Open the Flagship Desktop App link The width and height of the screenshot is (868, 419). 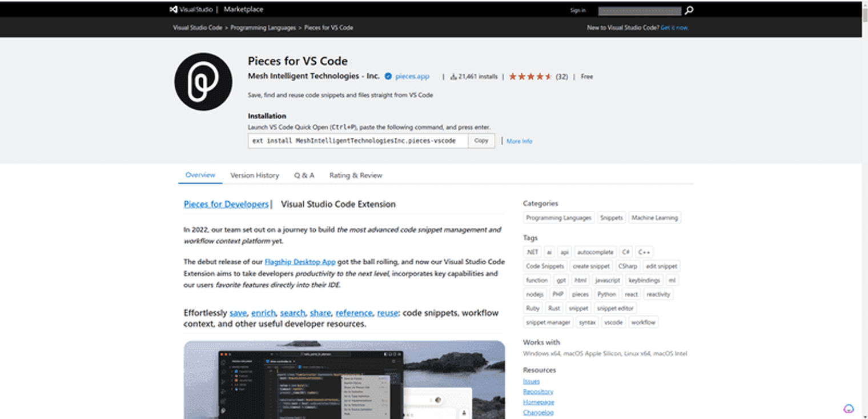300,262
